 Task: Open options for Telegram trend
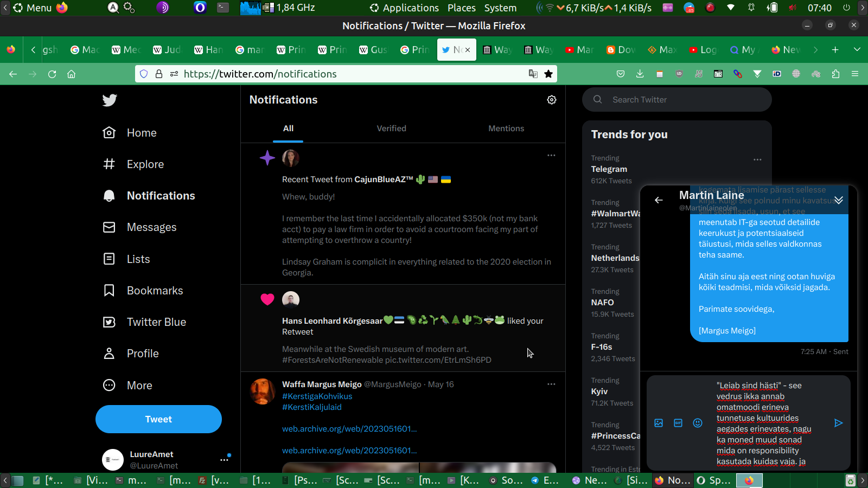coord(757,159)
